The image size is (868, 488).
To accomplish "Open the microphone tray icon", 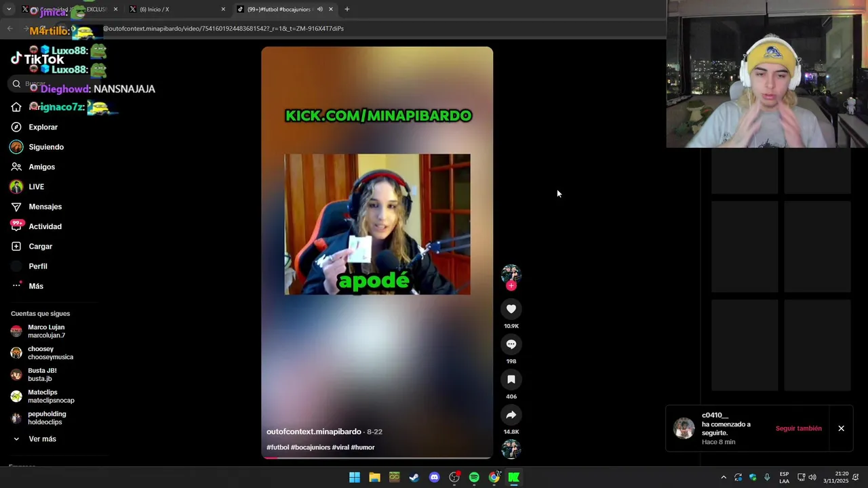I will coord(767,477).
